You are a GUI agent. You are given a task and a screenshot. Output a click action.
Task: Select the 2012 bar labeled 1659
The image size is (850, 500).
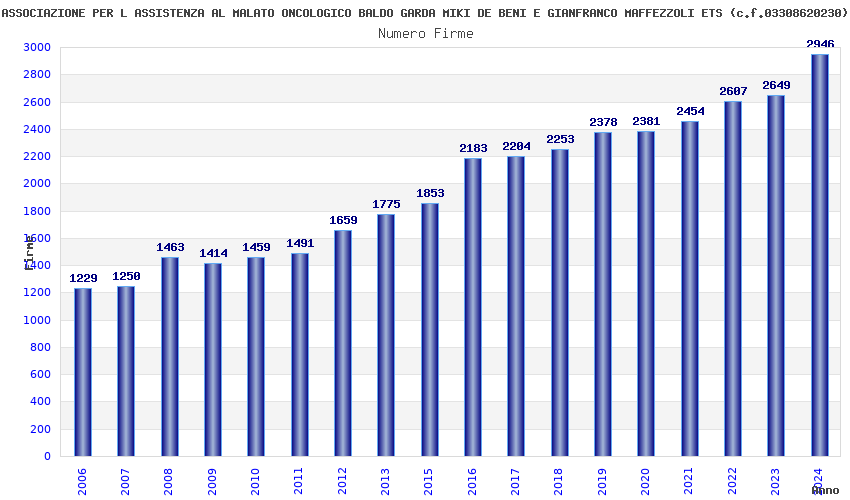(x=343, y=343)
